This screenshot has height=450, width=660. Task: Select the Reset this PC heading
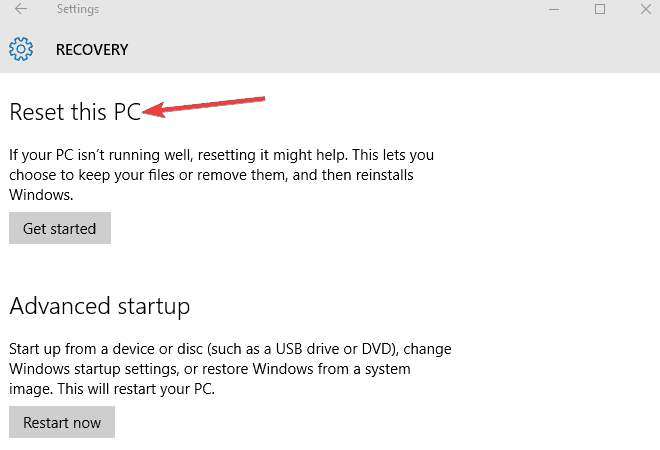[x=74, y=113]
